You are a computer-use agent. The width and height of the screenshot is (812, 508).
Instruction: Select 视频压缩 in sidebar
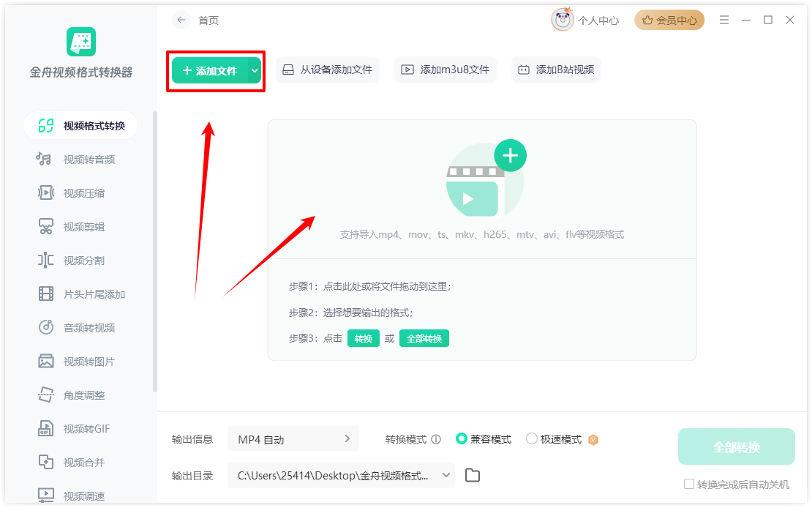(80, 193)
